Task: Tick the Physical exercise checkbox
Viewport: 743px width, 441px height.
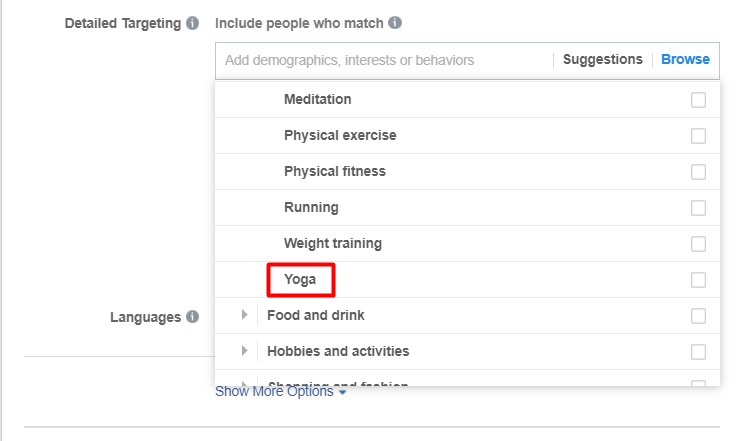Action: pyautogui.click(x=698, y=136)
